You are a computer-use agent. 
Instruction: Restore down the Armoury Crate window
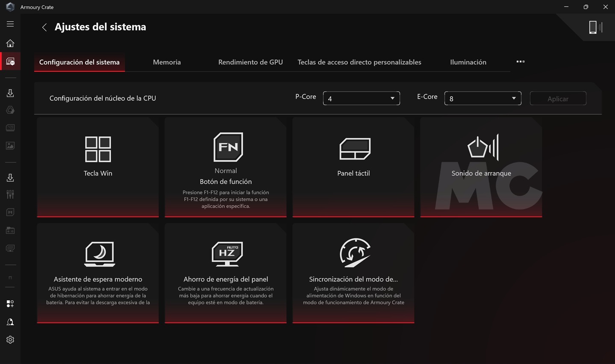point(586,7)
